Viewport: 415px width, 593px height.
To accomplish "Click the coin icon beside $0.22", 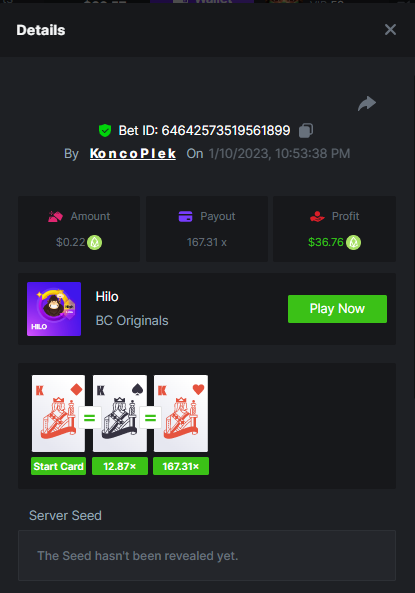I will pyautogui.click(x=95, y=242).
